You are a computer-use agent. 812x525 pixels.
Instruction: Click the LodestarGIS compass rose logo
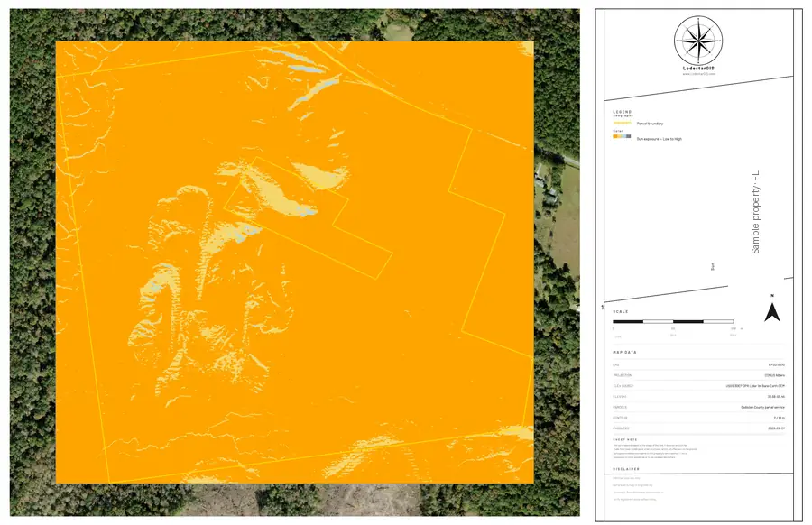698,41
